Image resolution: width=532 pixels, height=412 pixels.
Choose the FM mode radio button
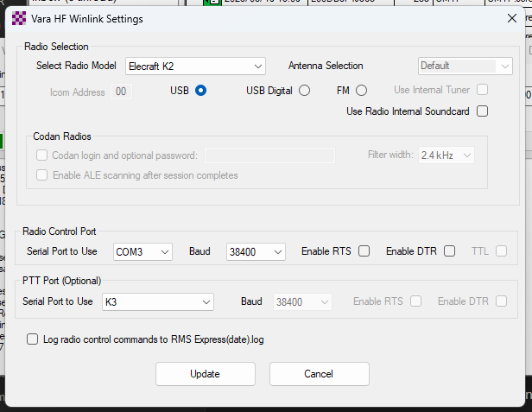[x=361, y=90]
